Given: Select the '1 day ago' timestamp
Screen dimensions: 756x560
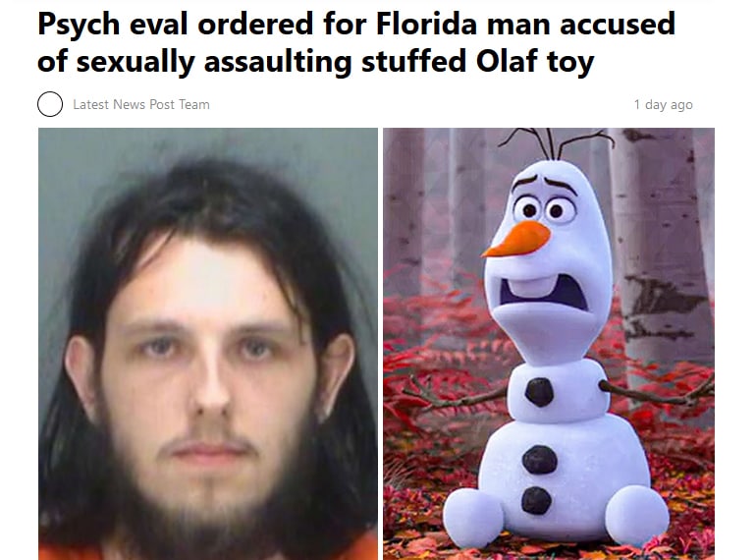Looking at the screenshot, I should 663,105.
